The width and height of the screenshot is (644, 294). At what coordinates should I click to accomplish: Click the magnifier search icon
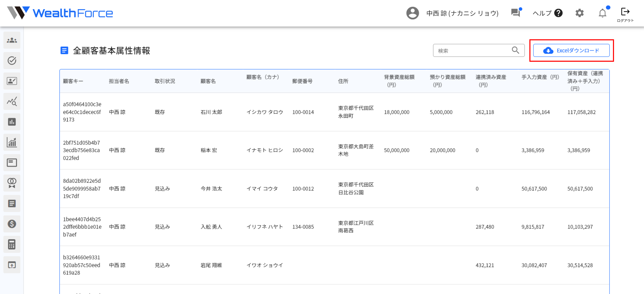pos(515,50)
